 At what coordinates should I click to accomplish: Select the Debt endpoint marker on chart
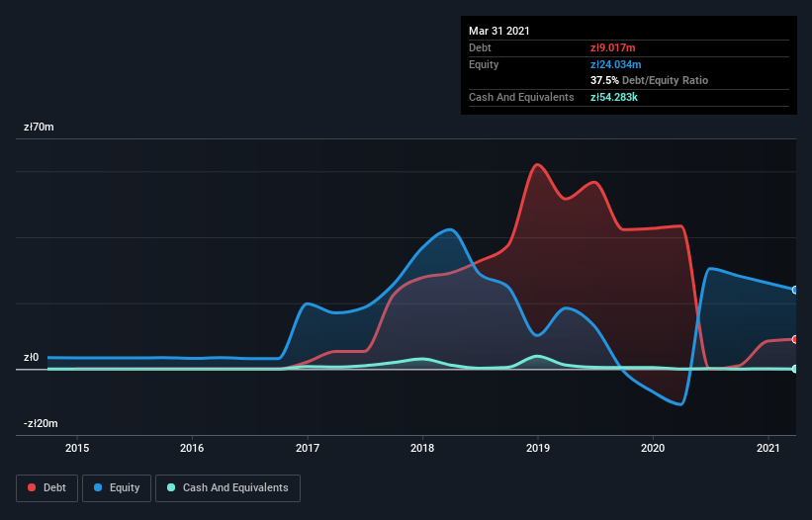click(x=795, y=339)
